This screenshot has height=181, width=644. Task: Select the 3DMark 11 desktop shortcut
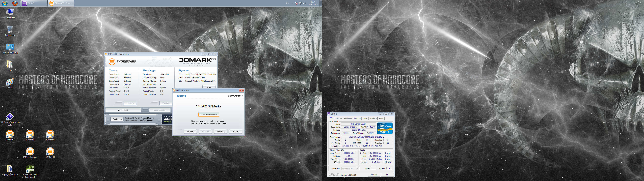50,153
